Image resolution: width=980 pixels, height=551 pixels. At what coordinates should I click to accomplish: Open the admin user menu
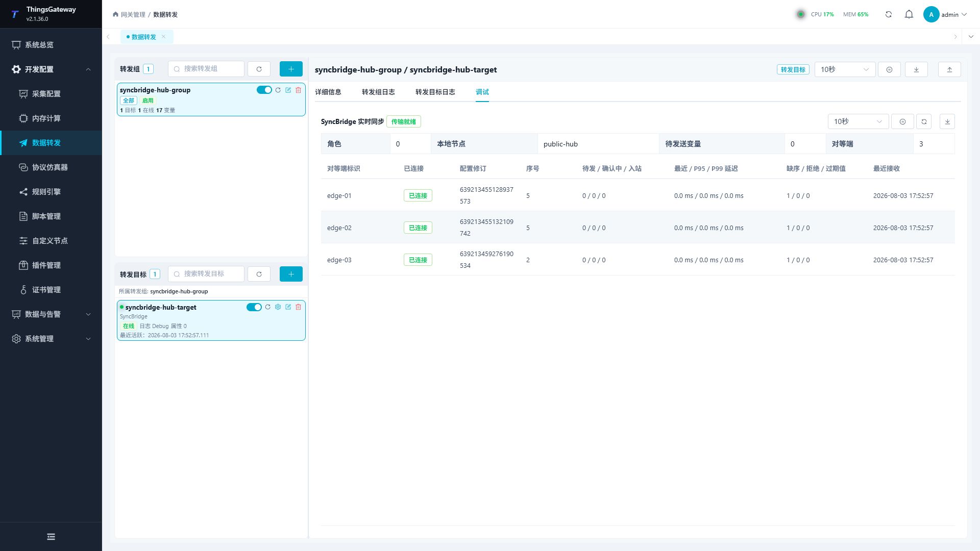coord(945,14)
